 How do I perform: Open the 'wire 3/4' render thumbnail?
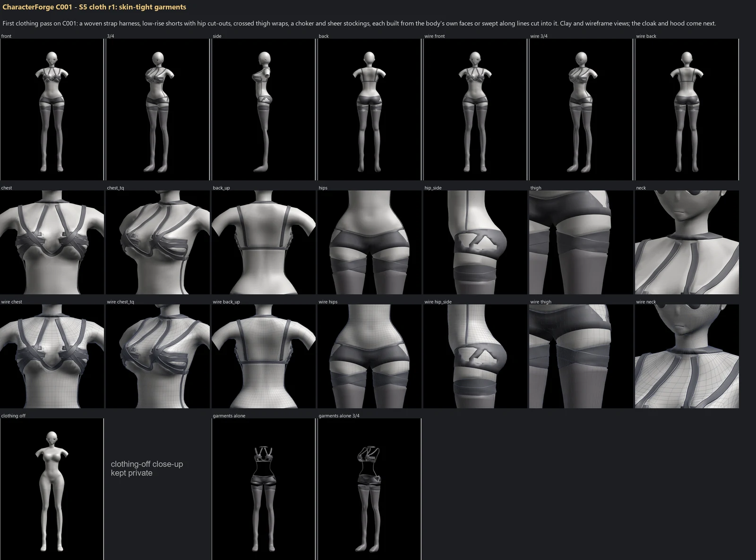(x=581, y=110)
